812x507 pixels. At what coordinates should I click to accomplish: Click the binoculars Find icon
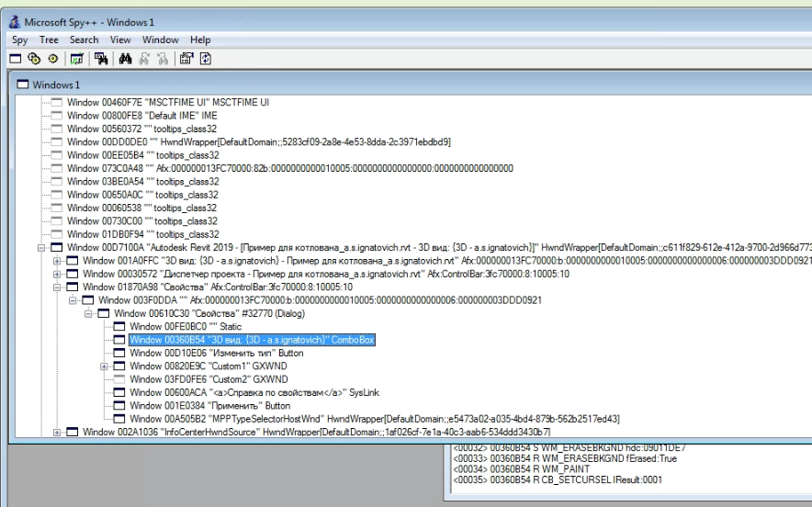pos(125,59)
